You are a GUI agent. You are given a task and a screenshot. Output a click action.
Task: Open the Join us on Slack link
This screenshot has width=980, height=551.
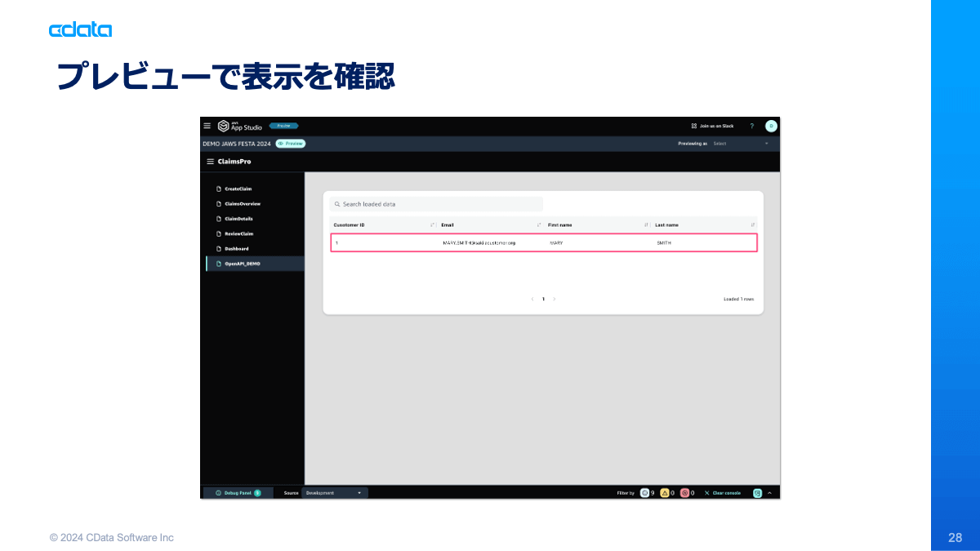click(712, 126)
